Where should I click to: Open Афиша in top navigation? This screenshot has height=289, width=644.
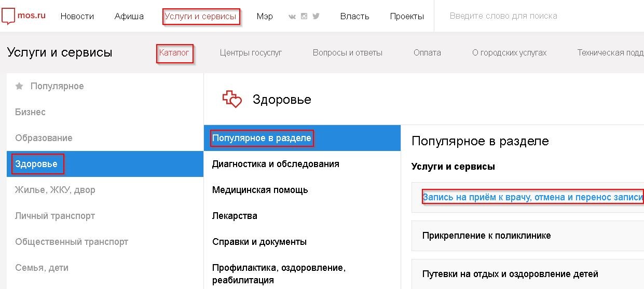pyautogui.click(x=129, y=16)
